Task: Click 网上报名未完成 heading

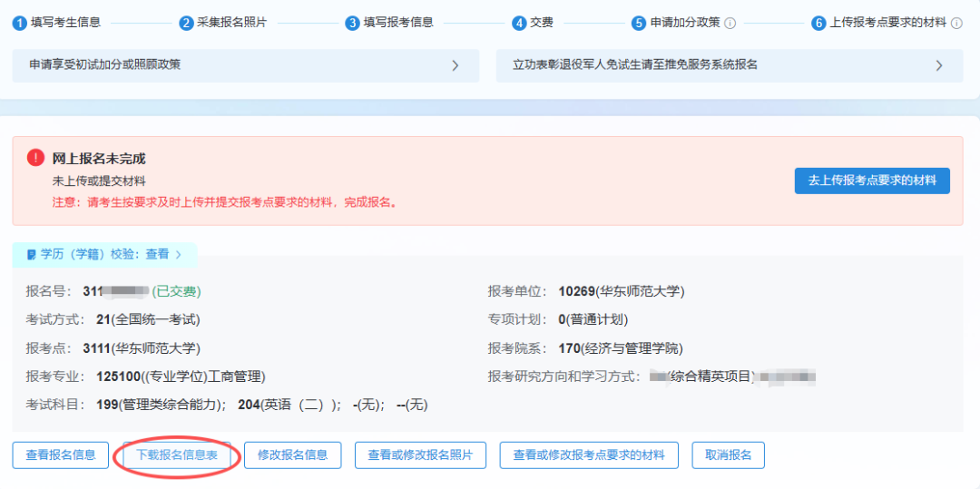Action: click(x=99, y=159)
